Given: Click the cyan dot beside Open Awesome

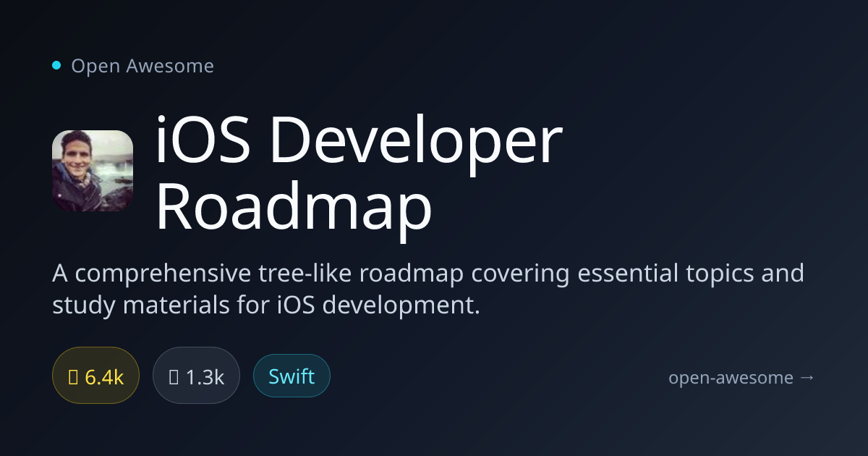Looking at the screenshot, I should click(x=56, y=66).
